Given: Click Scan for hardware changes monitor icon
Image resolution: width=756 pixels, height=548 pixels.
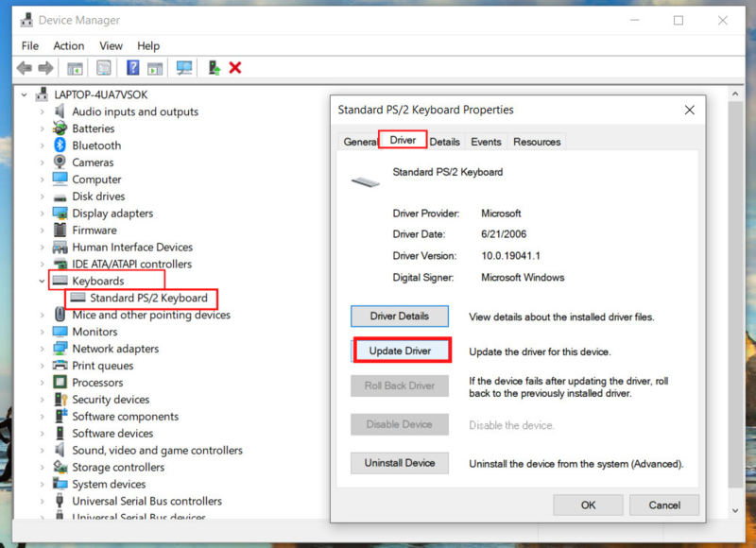Looking at the screenshot, I should pos(184,68).
